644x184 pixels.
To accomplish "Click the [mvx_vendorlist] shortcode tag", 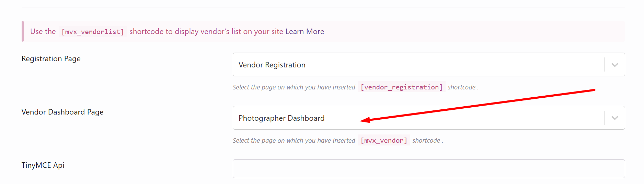I will click(x=93, y=32).
